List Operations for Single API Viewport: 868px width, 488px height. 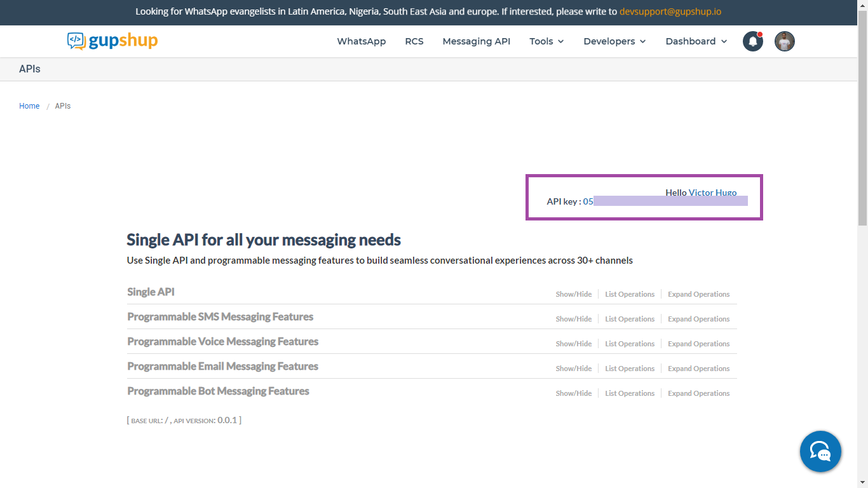point(630,294)
